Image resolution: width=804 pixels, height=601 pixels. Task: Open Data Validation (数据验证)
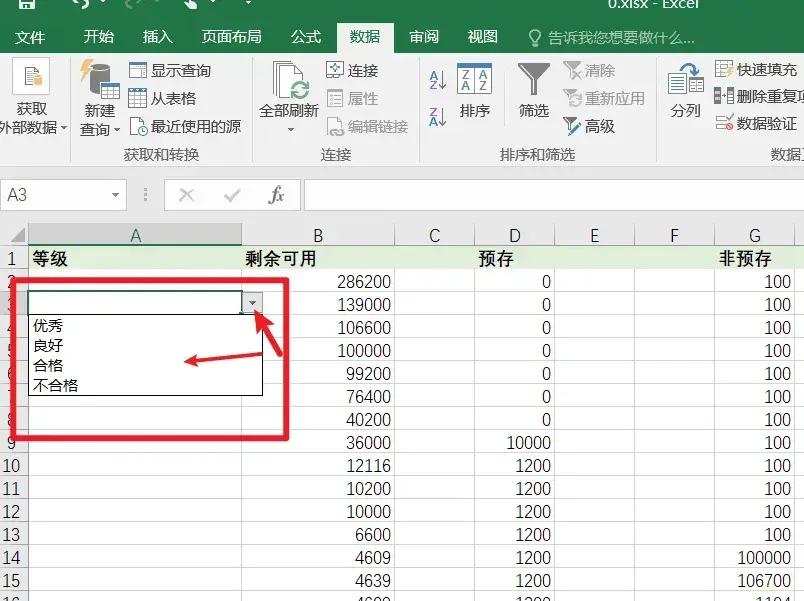(756, 123)
